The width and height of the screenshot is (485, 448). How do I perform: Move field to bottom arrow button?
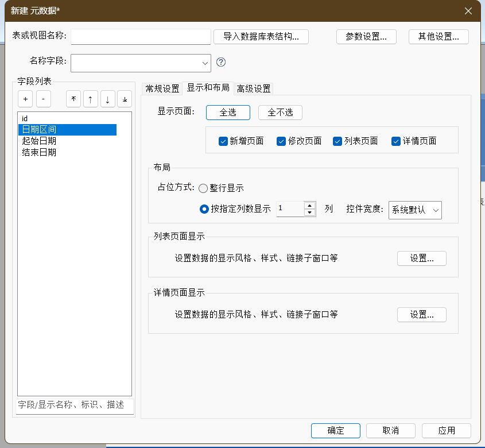(x=125, y=99)
